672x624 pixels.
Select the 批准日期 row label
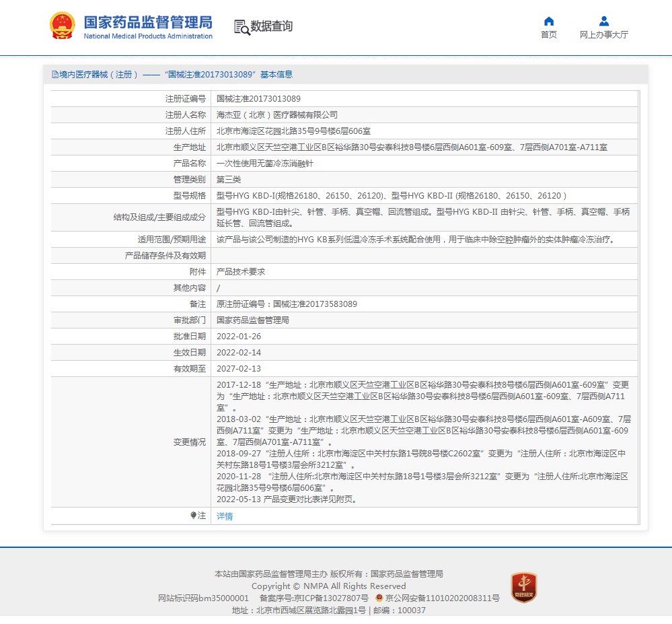point(190,337)
